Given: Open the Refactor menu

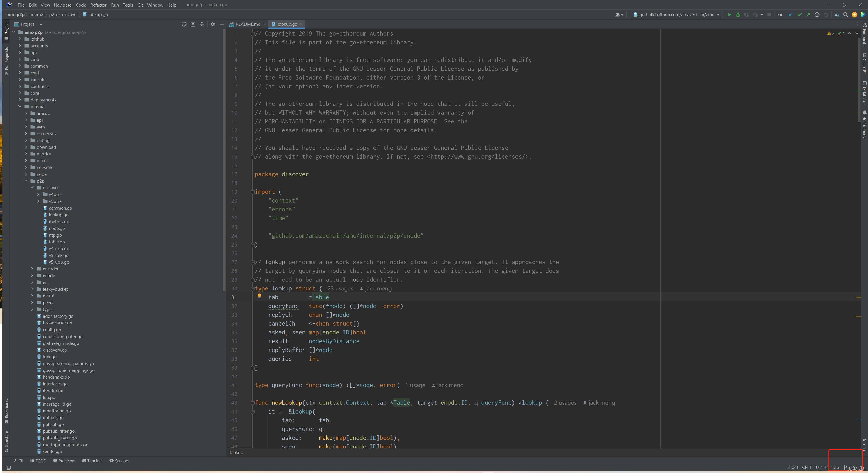Looking at the screenshot, I should [98, 5].
